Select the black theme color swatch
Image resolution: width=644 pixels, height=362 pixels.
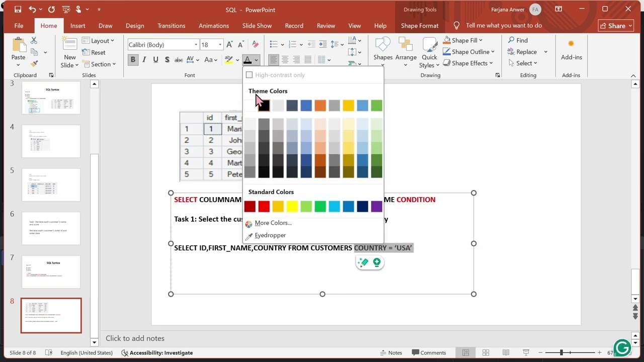click(264, 106)
